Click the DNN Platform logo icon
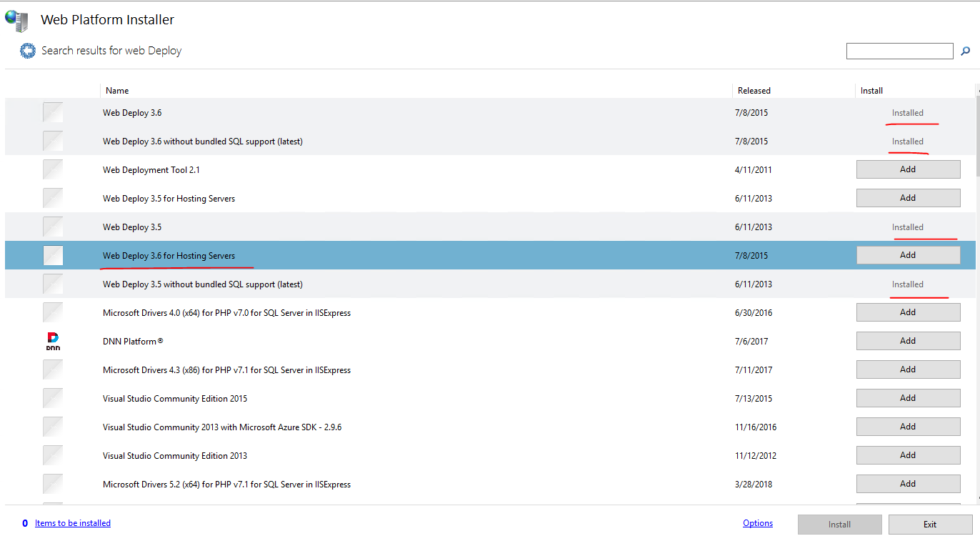This screenshot has height=546, width=980. [x=53, y=341]
